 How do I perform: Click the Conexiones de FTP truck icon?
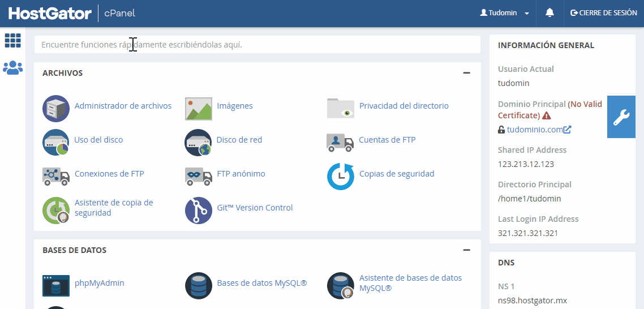(56, 176)
